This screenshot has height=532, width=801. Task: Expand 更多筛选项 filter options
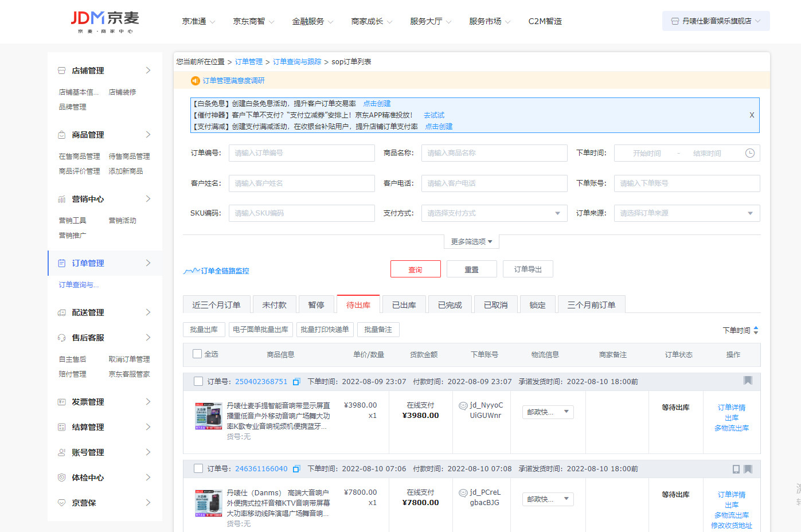point(471,241)
